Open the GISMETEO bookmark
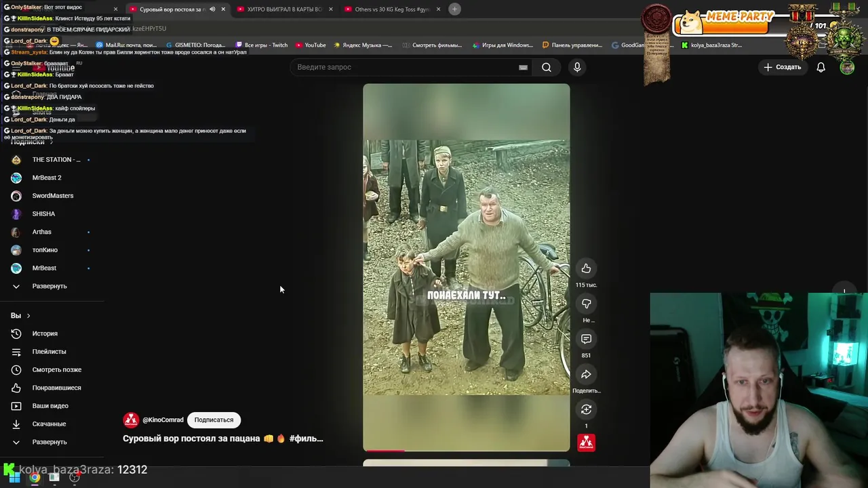 (x=195, y=45)
